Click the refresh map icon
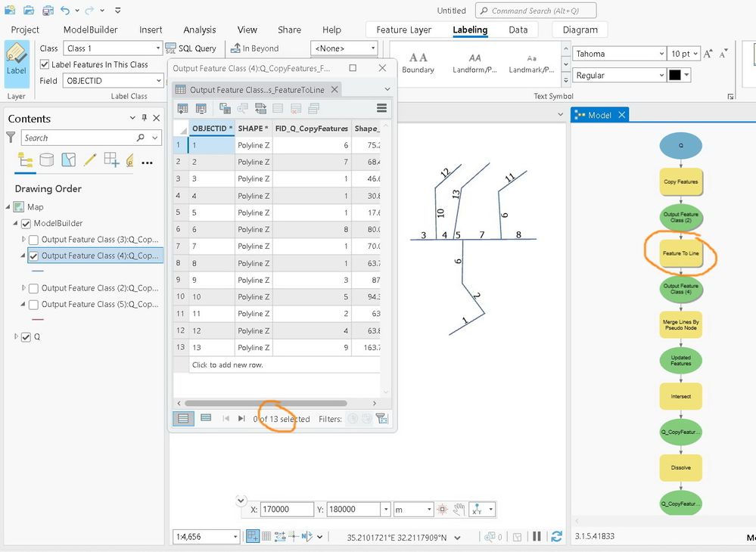Viewport: 756px width, 552px height. (x=556, y=537)
